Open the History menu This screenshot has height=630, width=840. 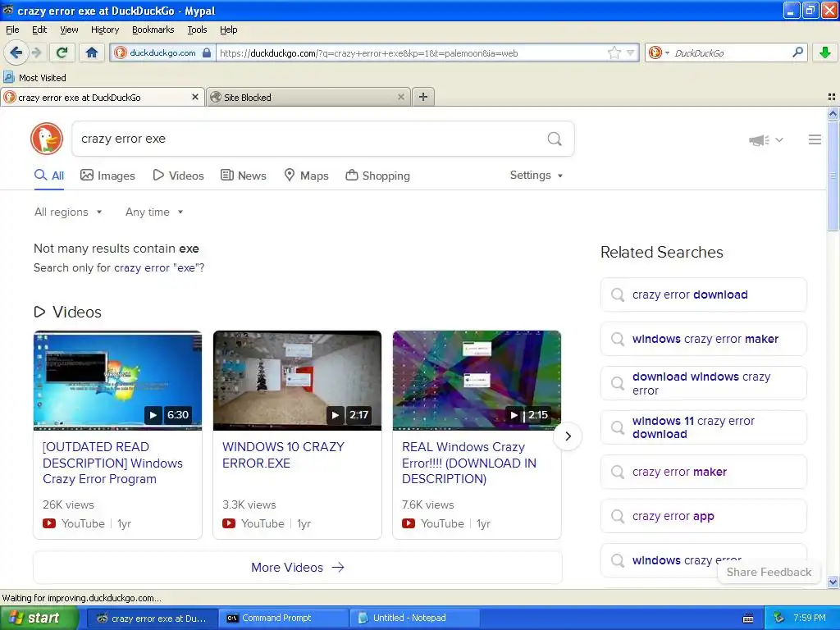coord(105,30)
